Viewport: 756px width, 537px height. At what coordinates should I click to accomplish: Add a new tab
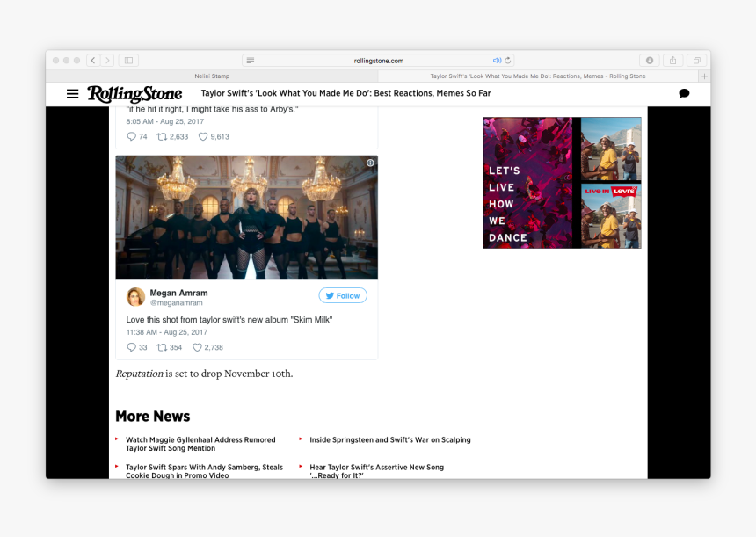[704, 76]
